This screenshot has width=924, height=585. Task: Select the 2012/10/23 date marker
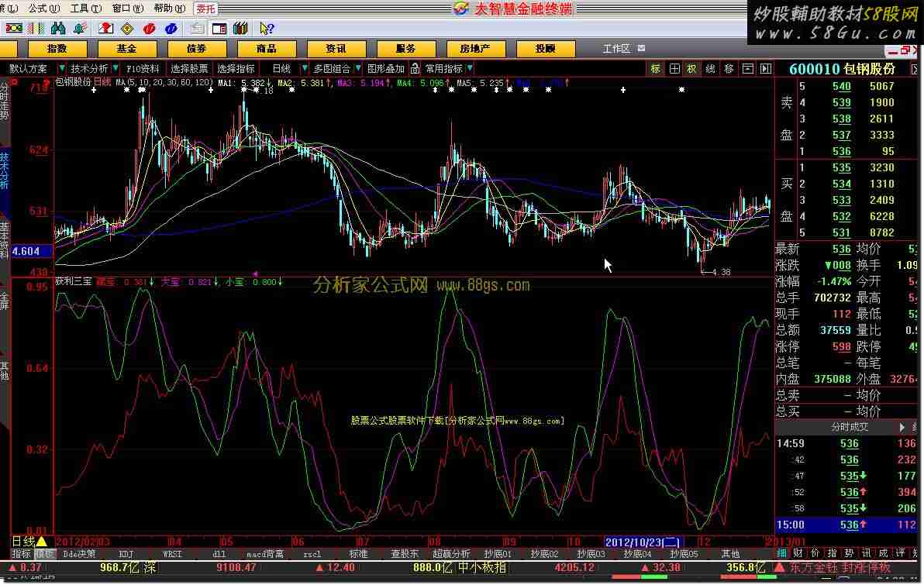tap(643, 542)
